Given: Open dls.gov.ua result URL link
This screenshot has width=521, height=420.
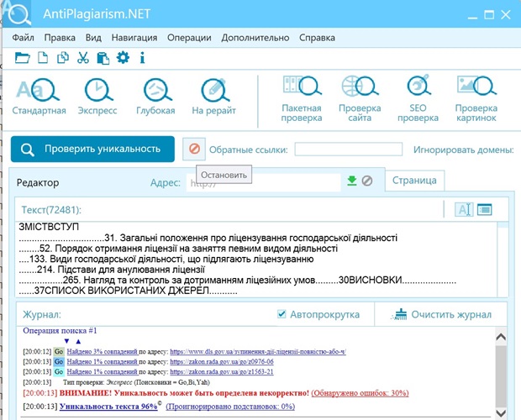Looking at the screenshot, I should [258, 351].
